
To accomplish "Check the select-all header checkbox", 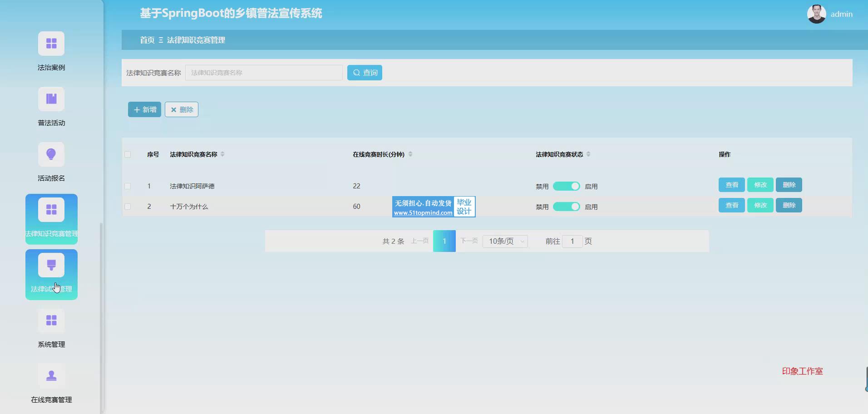I will [128, 154].
